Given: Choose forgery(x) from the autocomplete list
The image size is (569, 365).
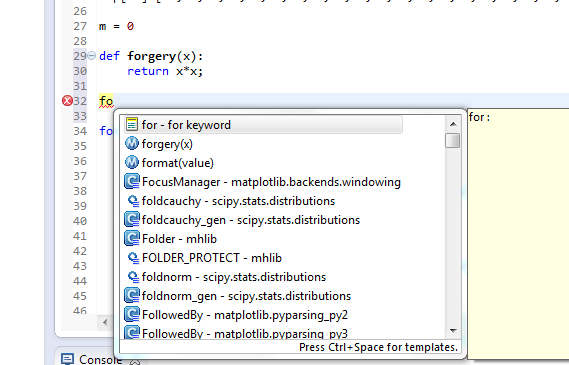Looking at the screenshot, I should click(167, 144).
